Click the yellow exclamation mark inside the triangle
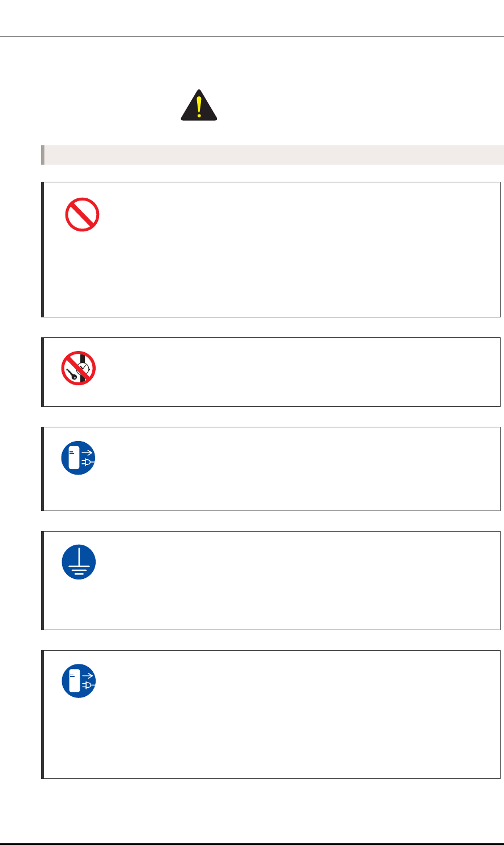This screenshot has width=504, height=845. pos(199,107)
